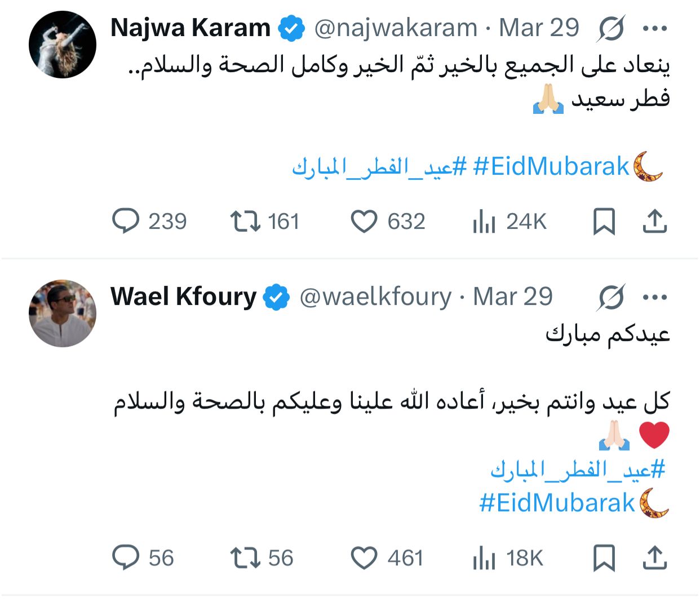Retweet Wael Kfoury's Eid post

(x=245, y=557)
